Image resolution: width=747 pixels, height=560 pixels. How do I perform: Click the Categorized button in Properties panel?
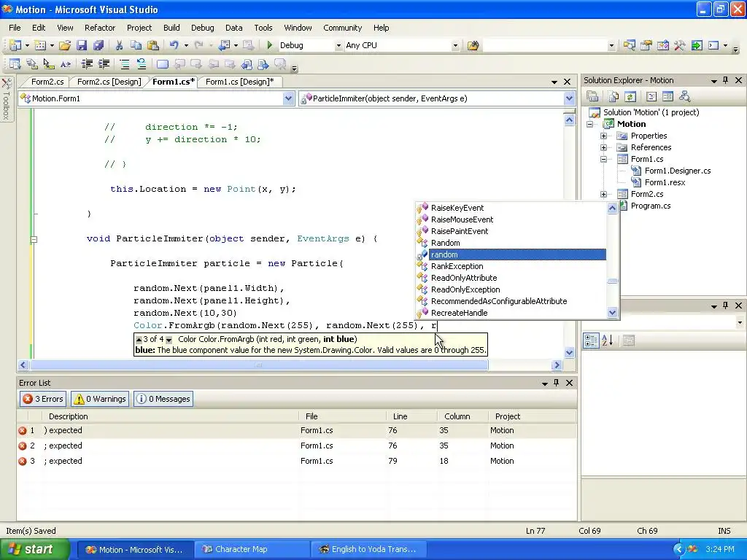[591, 341]
